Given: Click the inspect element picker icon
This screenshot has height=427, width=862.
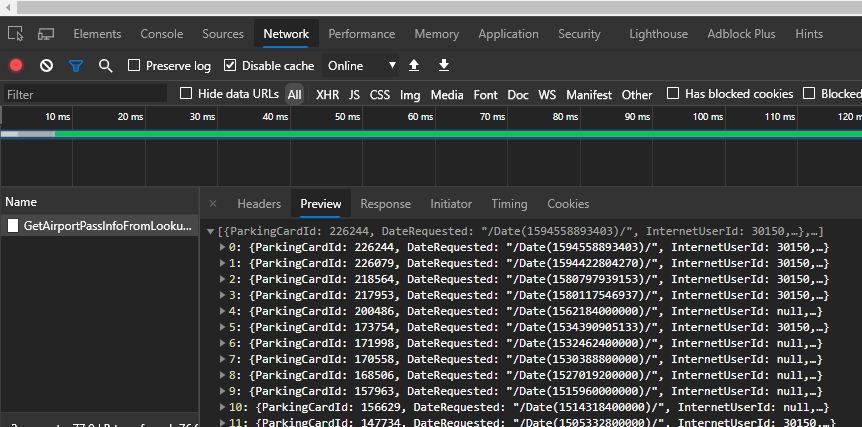Looking at the screenshot, I should pyautogui.click(x=15, y=34).
